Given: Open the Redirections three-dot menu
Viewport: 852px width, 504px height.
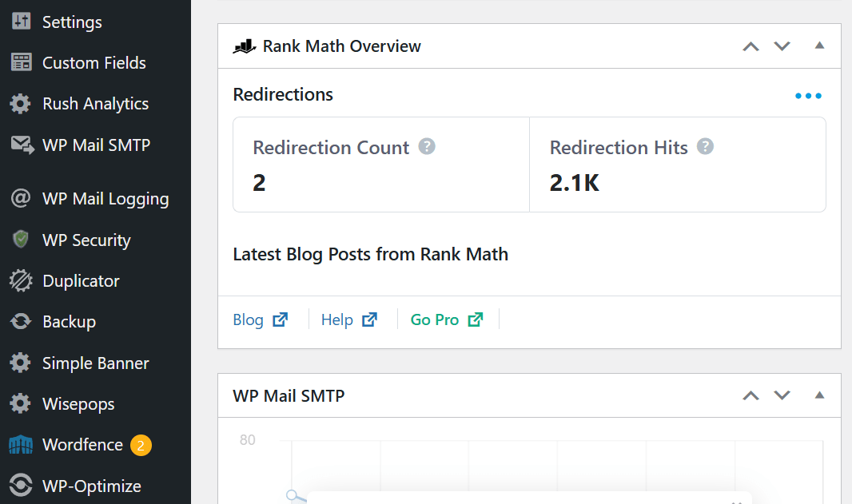Looking at the screenshot, I should click(x=808, y=96).
